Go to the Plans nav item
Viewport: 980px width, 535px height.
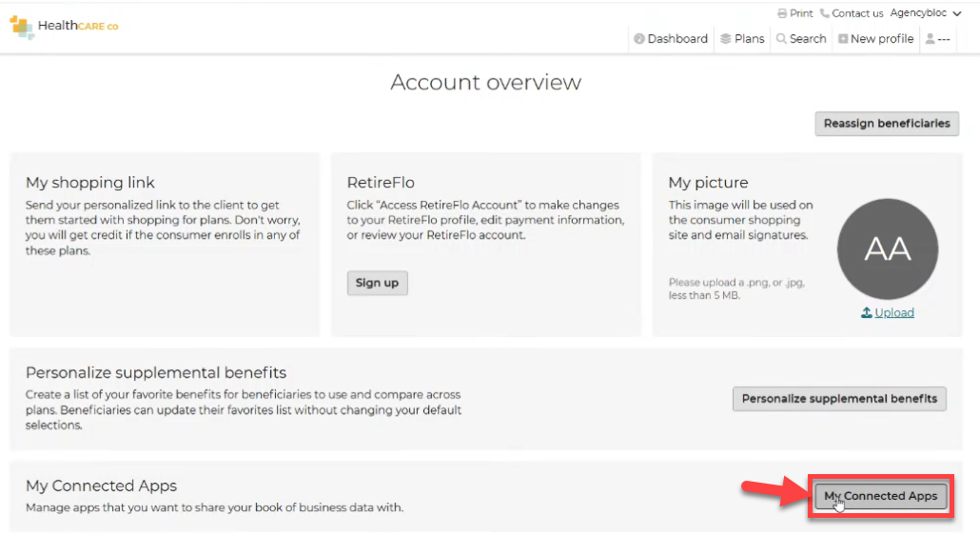(742, 39)
